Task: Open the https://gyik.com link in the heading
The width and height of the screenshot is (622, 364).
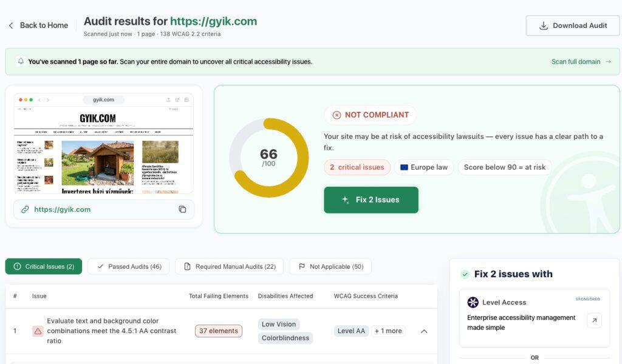Action: coord(213,21)
